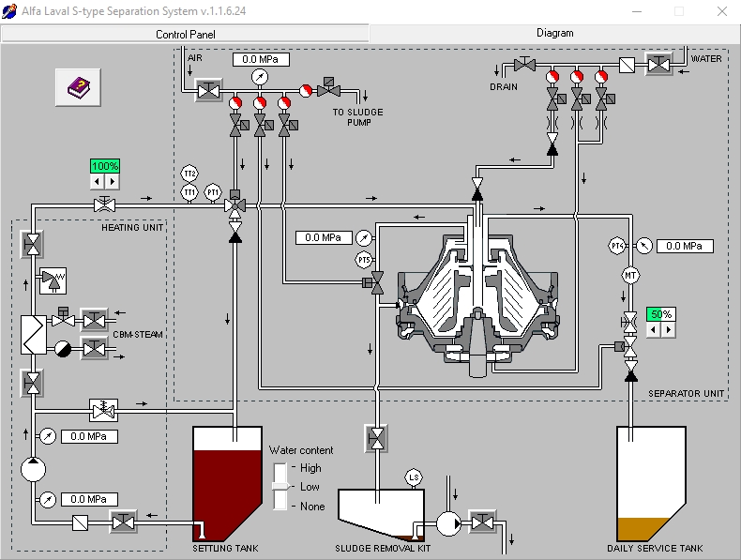Click the SEPARATOR UNIT label
741x560 pixels.
[x=686, y=393]
